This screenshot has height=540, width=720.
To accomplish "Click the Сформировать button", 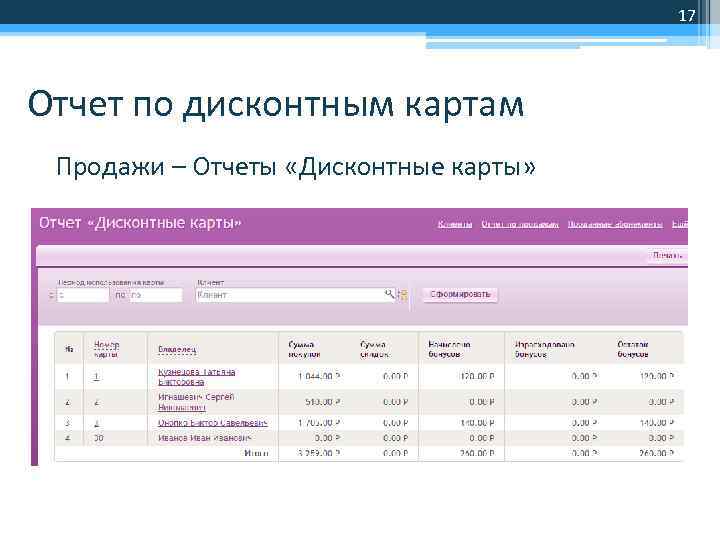I will 460,294.
